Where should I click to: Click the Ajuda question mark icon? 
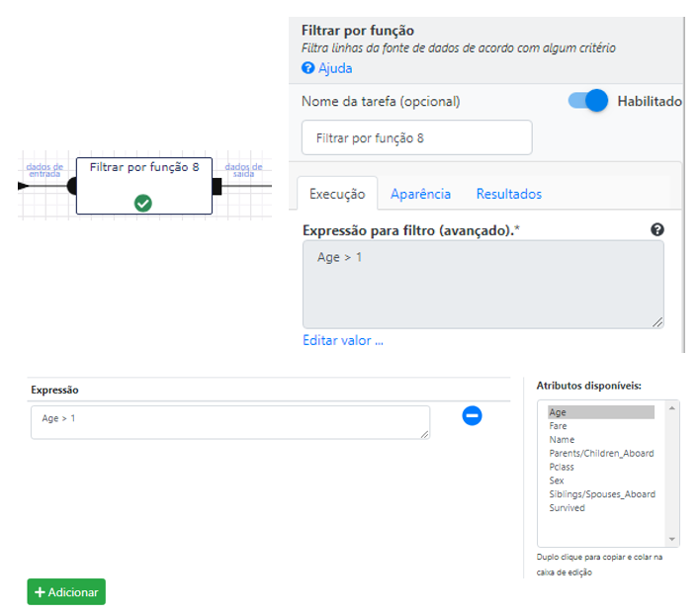pyautogui.click(x=307, y=68)
